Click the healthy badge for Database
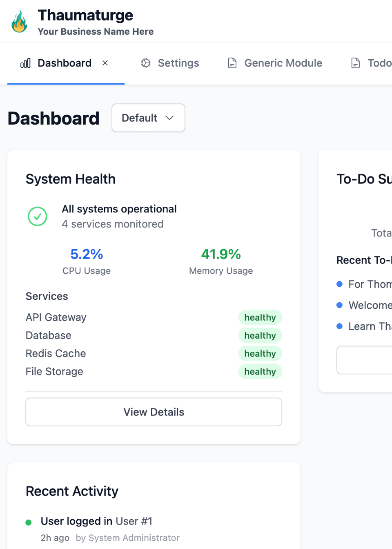The height and width of the screenshot is (549, 392). click(260, 335)
